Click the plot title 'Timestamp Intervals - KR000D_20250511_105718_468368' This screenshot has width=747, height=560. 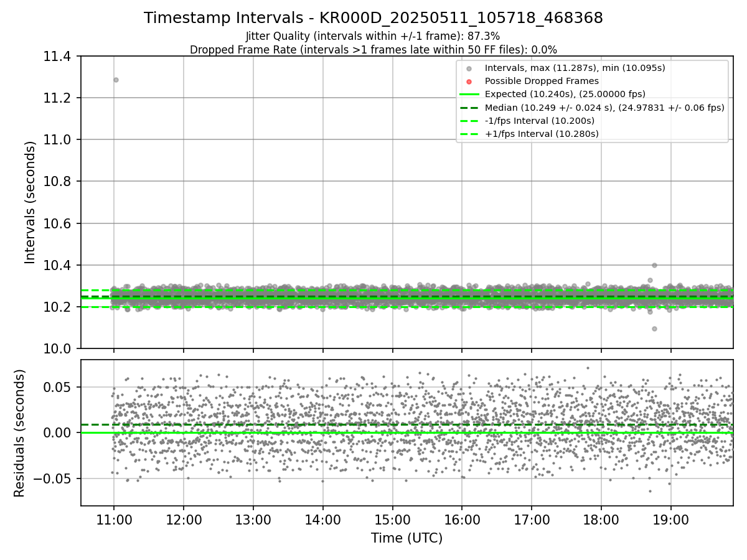(374, 18)
